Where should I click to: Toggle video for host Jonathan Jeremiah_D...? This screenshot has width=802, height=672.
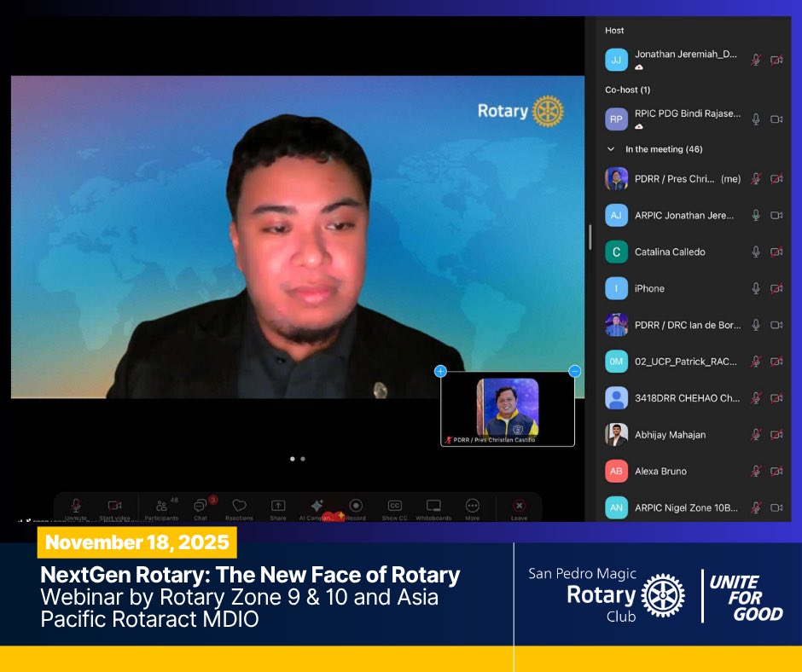click(776, 60)
